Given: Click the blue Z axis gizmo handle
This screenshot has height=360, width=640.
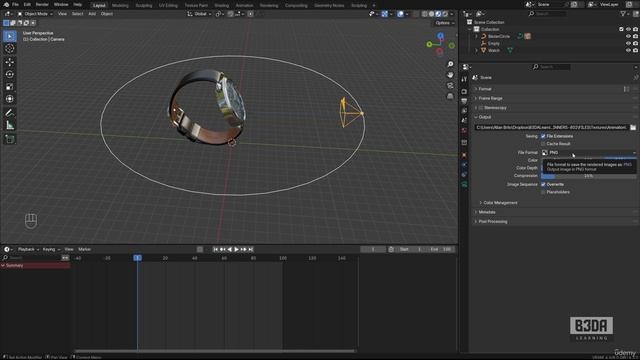Looking at the screenshot, I should [440, 36].
